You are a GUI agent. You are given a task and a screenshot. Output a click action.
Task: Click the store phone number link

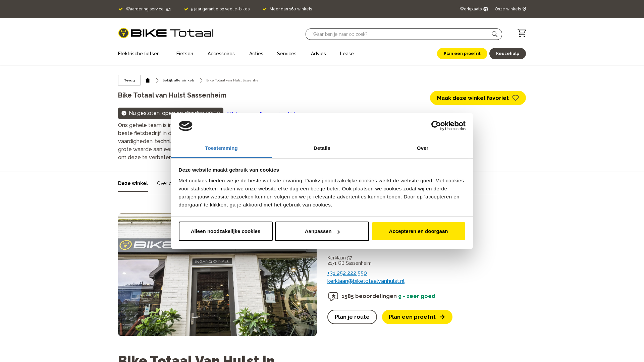tap(347, 273)
